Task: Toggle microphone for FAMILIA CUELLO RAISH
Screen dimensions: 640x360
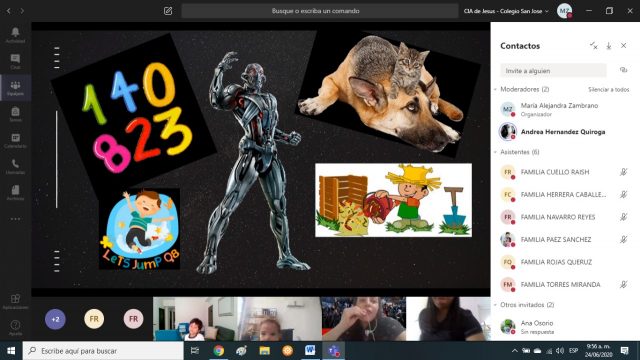Action: (623, 172)
